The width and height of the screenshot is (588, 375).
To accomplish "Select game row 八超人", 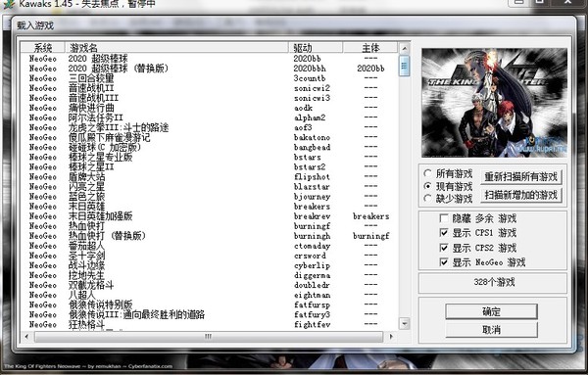I will click(x=209, y=295).
